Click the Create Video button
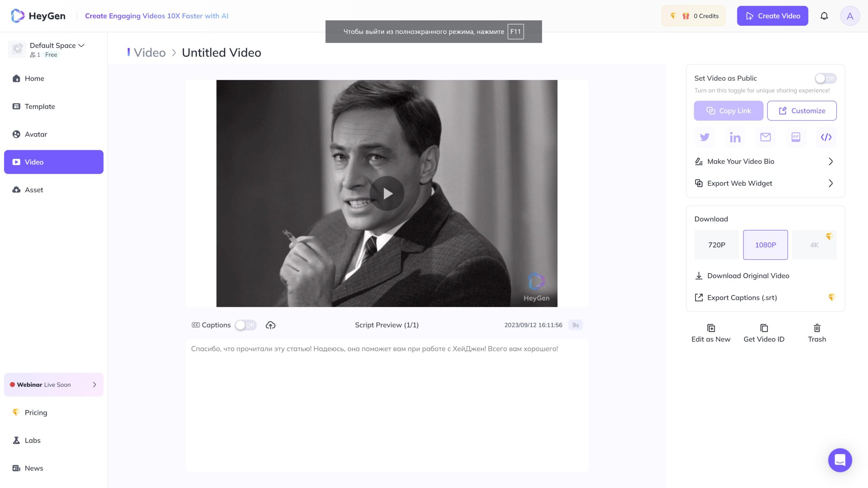Viewport: 868px width, 488px height. (x=772, y=16)
